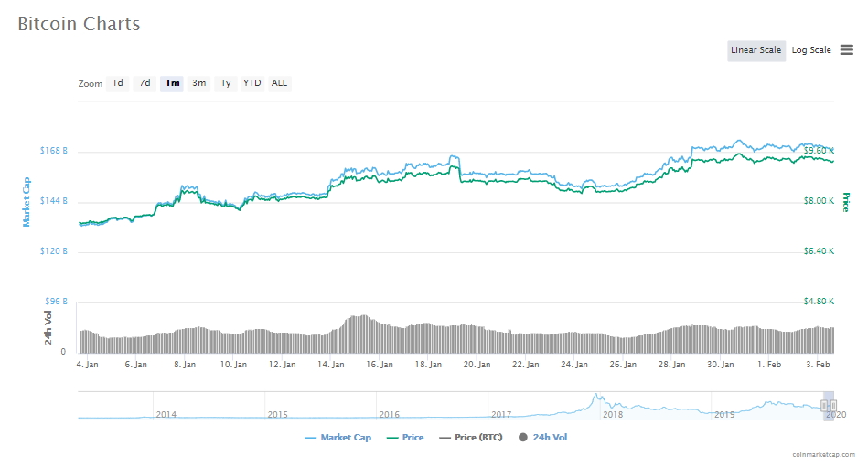Click 2014 in the navigator timeline
The width and height of the screenshot is (868, 467).
click(x=166, y=414)
